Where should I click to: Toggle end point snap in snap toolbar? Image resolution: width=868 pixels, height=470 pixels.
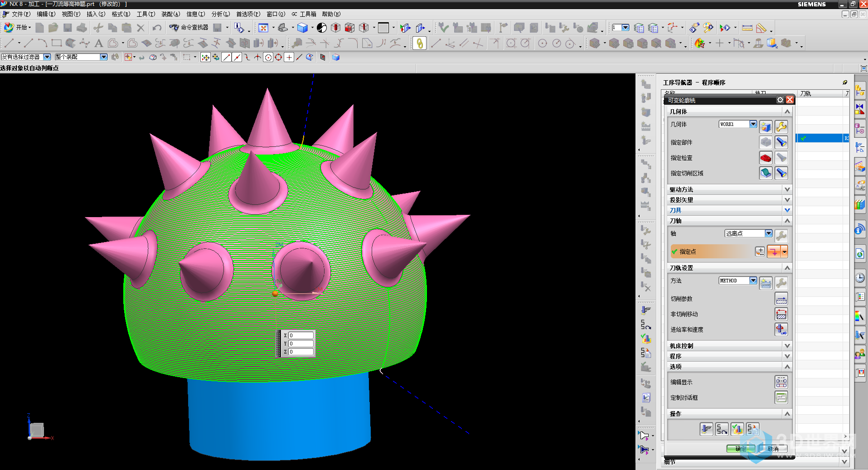[x=227, y=57]
